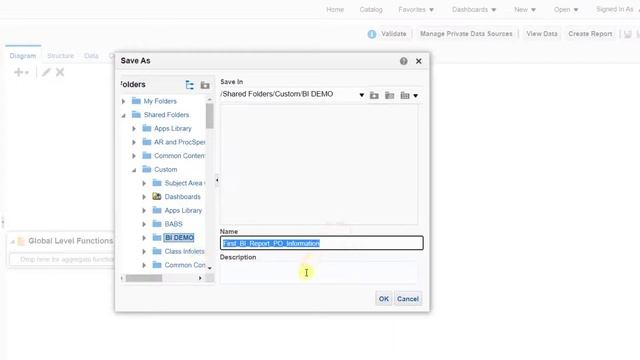Expand the BI DEMO folder node
640x360 pixels.
click(144, 238)
